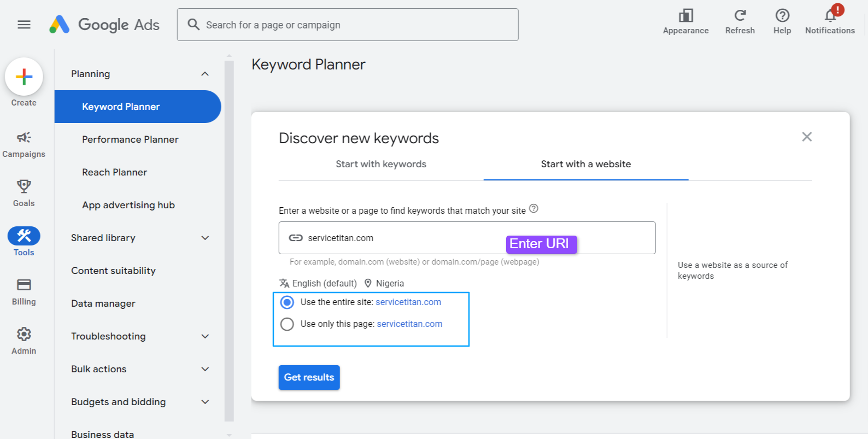Select Use only this page option
Screen dimensions: 868x439
[287, 324]
